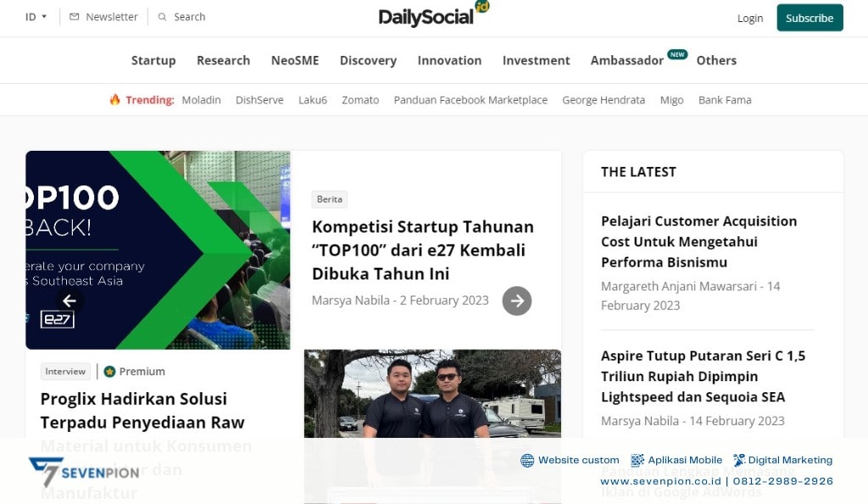Focus the Search field
868x504 pixels.
point(189,17)
